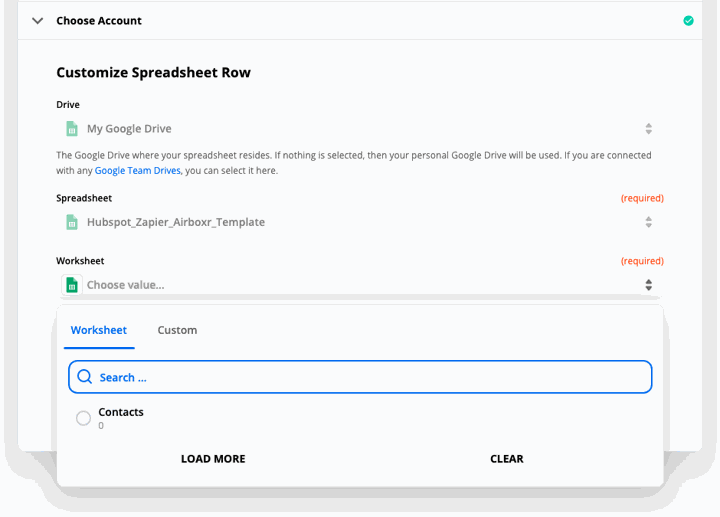Click the Choose value placeholder in Worksheet
The height and width of the screenshot is (517, 720).
pyautogui.click(x=125, y=285)
